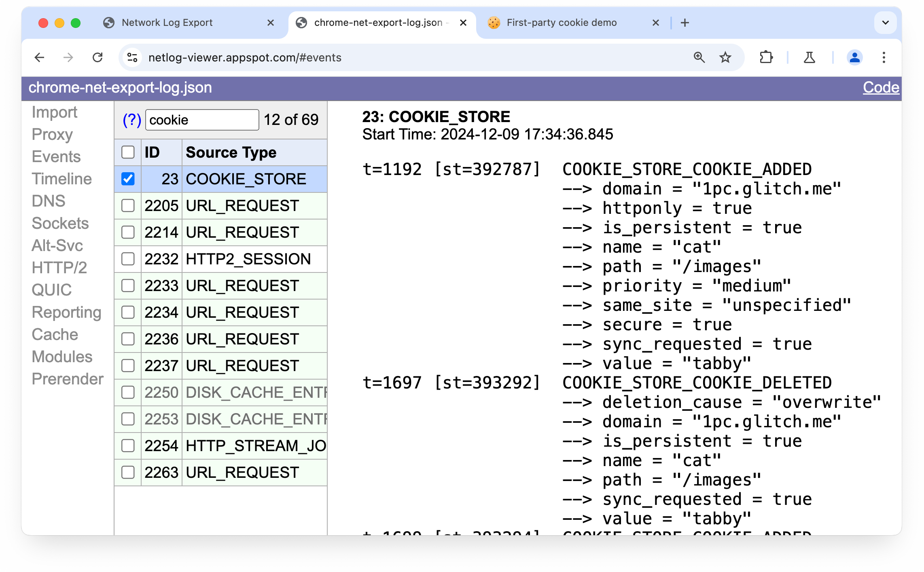
Task: Click the Code link top right
Action: point(882,87)
